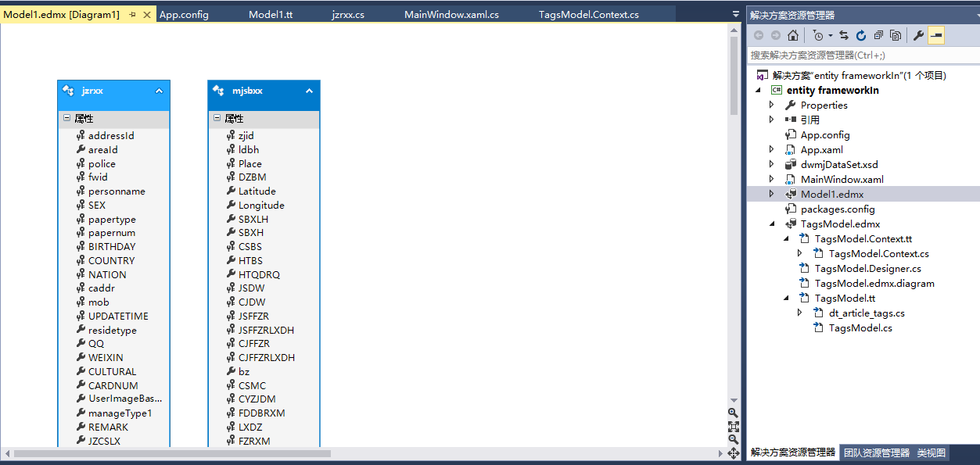Switch to the TagsModel.Context.cs tab

(588, 15)
